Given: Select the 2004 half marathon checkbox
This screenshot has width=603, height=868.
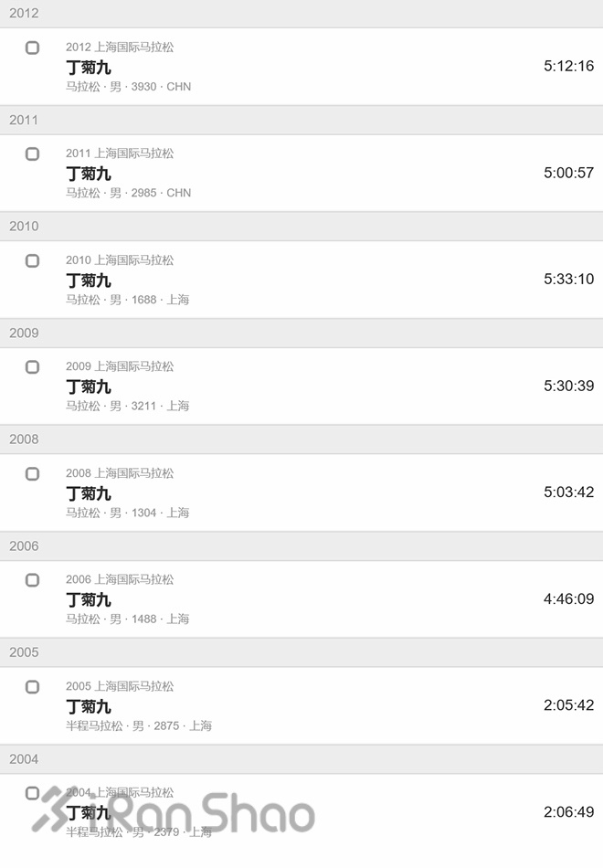Looking at the screenshot, I should click(33, 793).
